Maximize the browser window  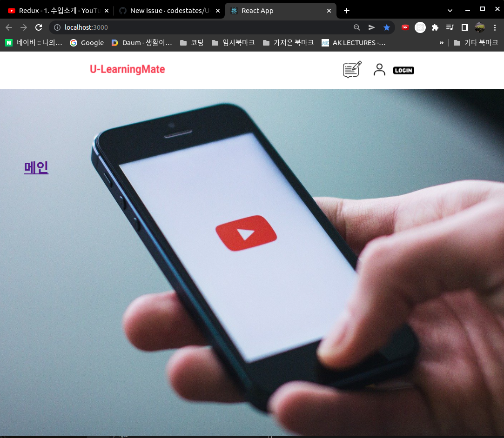tap(483, 9)
